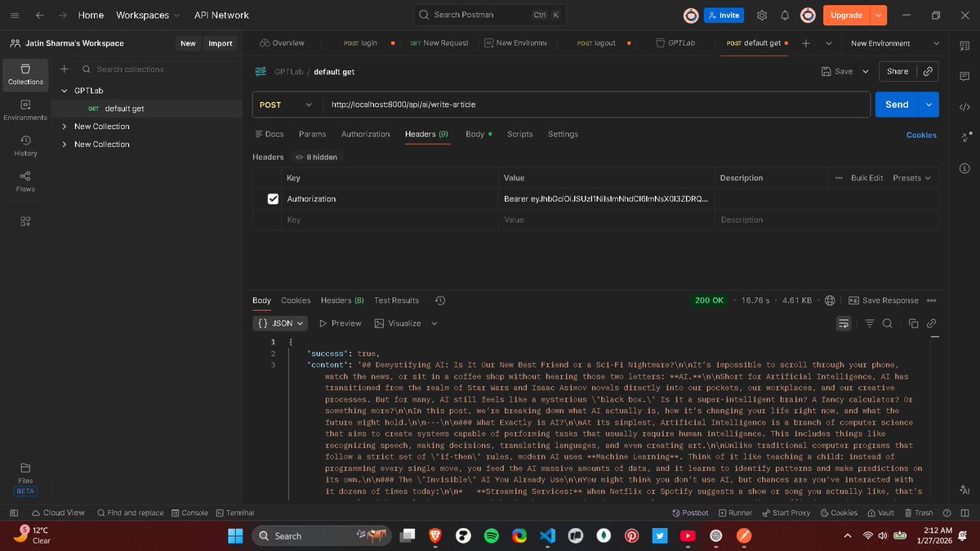Click the request URL field
The height and width of the screenshot is (551, 980).
coord(596,104)
